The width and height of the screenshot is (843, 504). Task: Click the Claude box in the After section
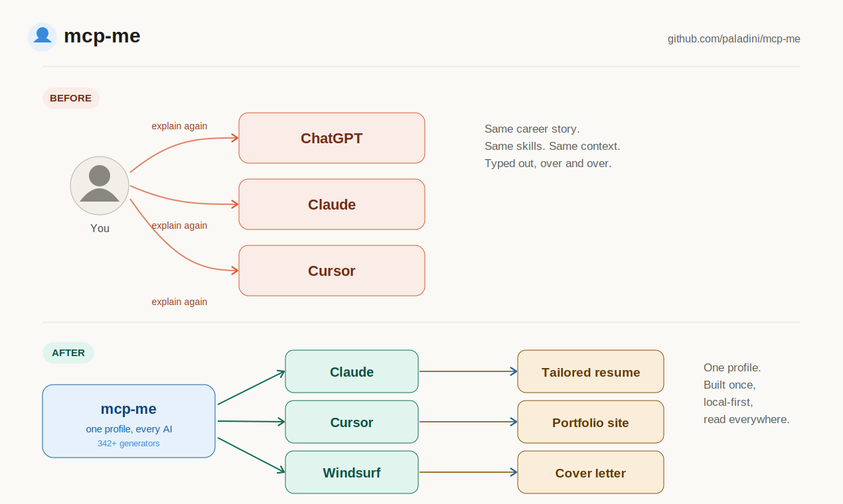(x=352, y=371)
